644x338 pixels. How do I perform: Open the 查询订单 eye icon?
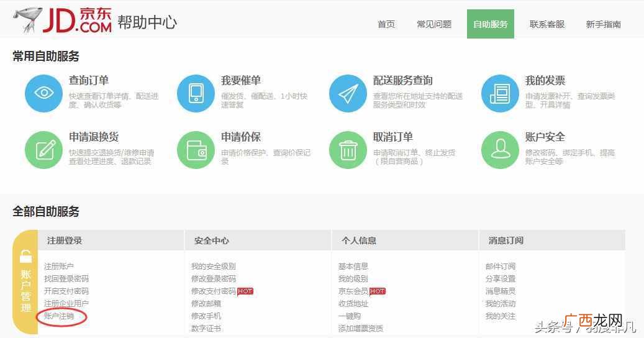pyautogui.click(x=43, y=93)
